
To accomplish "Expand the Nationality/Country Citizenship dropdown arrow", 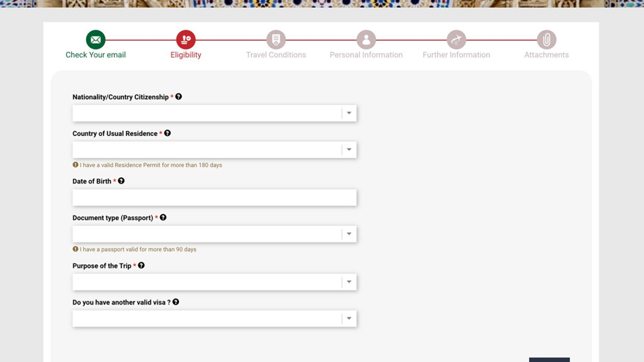I will [x=349, y=113].
